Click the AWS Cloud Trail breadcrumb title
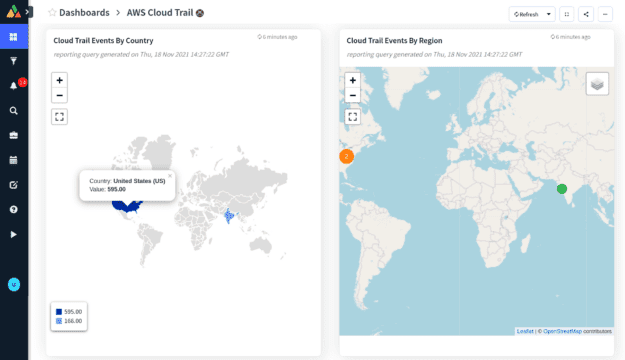 point(160,13)
